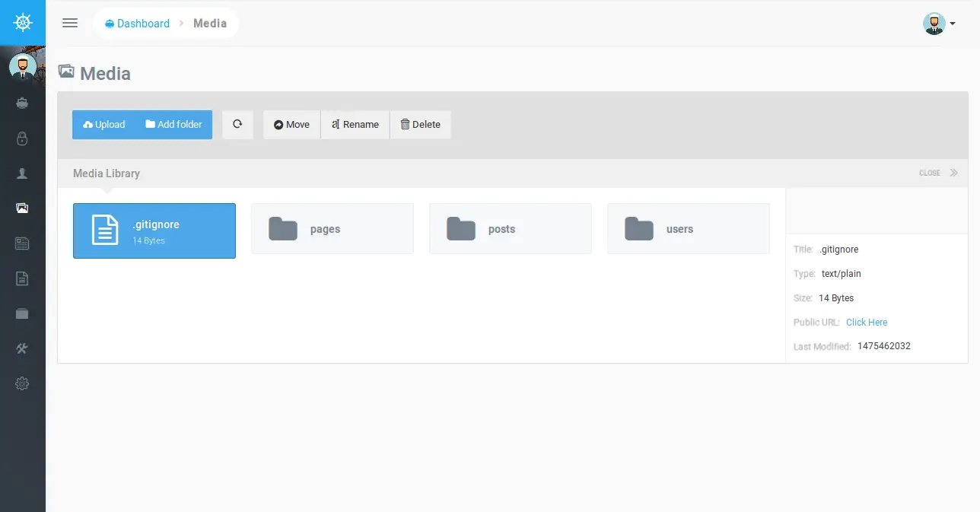Image resolution: width=980 pixels, height=512 pixels.
Task: Open Pages via sidebar document icon
Action: [22, 278]
